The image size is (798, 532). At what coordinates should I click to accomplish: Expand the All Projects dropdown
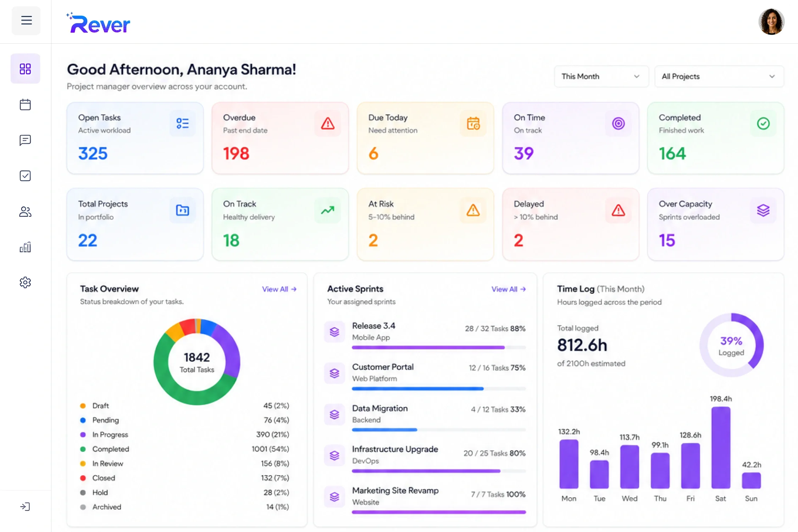coord(719,76)
